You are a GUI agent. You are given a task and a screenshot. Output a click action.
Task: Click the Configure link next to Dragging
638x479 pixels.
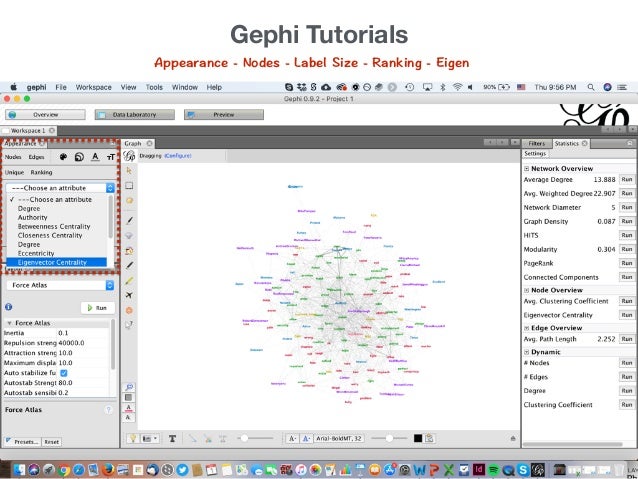[x=178, y=155]
